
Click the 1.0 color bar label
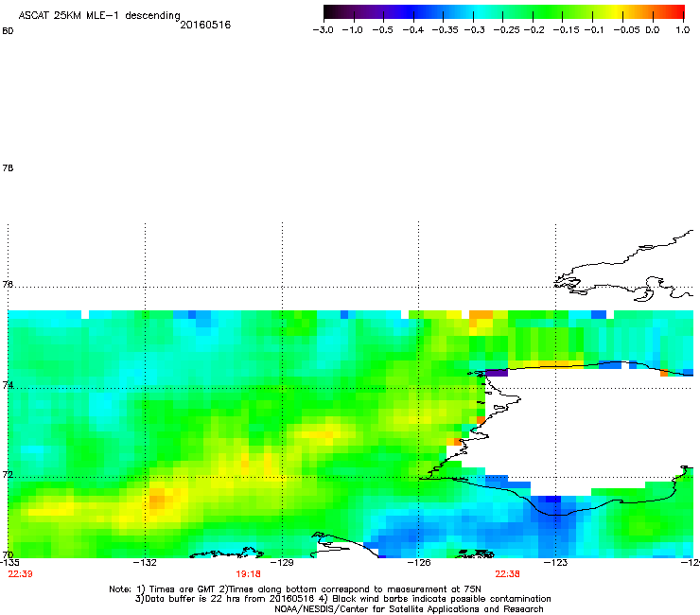(683, 30)
